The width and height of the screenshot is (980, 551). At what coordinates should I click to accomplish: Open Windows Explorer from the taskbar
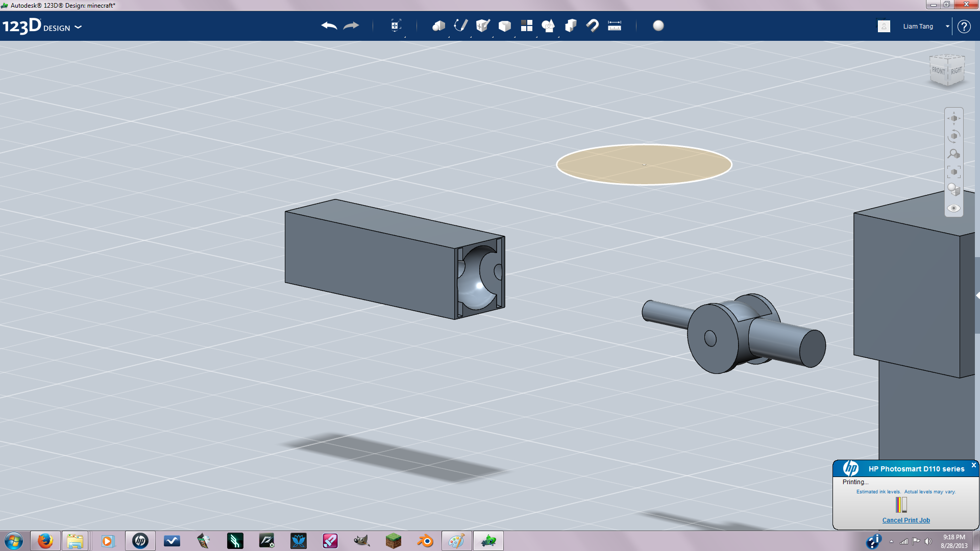point(75,541)
